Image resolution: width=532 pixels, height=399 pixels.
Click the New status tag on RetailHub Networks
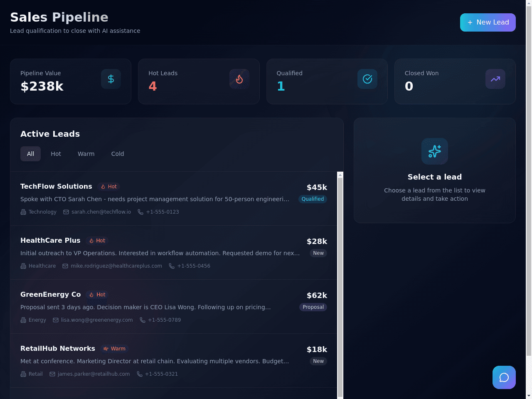pos(318,361)
